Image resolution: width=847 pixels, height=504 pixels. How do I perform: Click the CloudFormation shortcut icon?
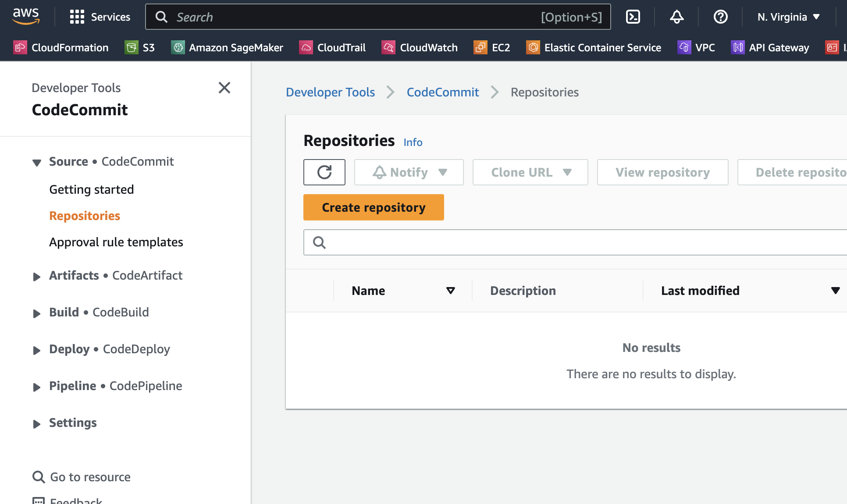[x=20, y=47]
